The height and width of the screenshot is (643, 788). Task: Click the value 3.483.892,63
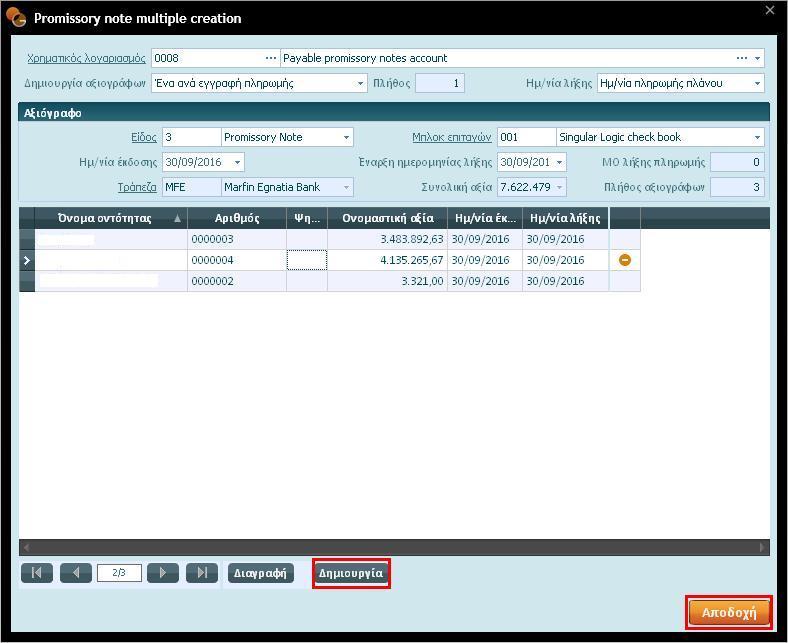[x=412, y=239]
